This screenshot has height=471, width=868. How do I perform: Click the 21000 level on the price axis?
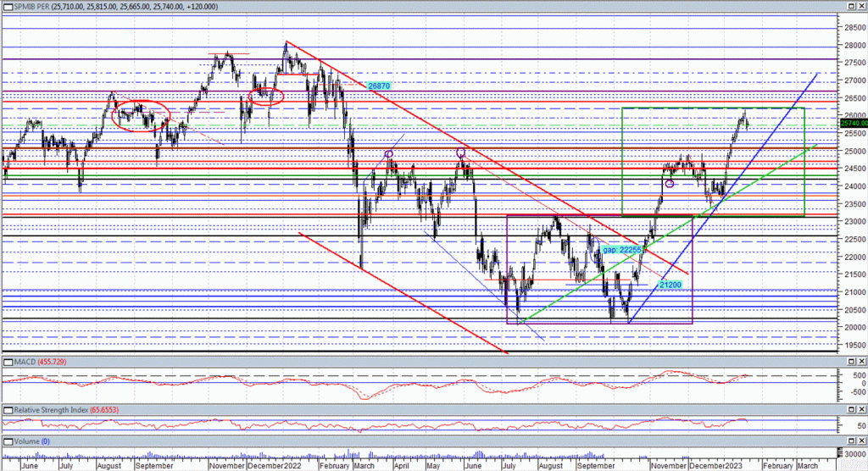(x=855, y=292)
